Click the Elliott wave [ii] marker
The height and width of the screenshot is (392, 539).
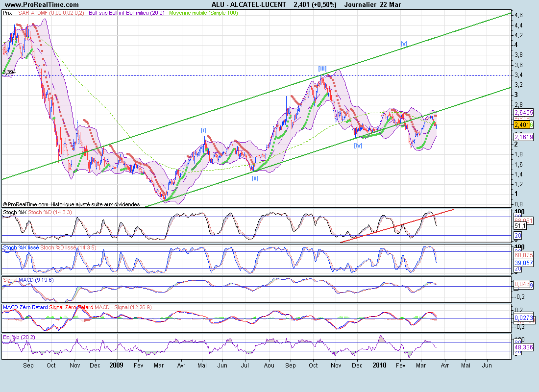[x=255, y=178]
